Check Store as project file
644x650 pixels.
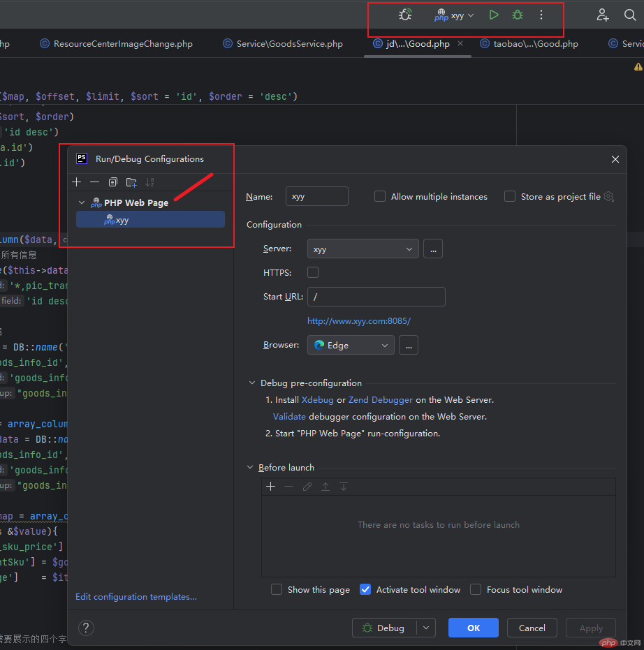coord(510,196)
